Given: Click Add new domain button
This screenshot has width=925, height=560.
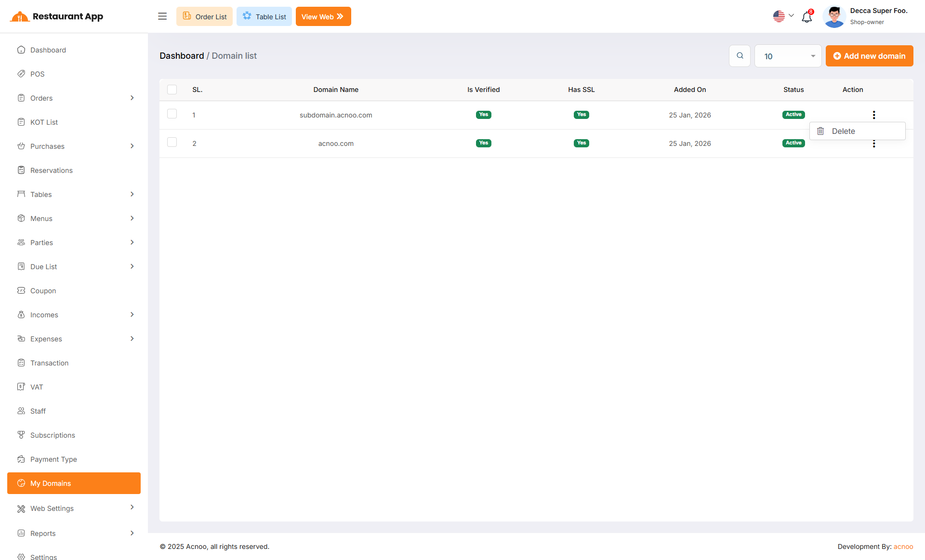Looking at the screenshot, I should [x=869, y=56].
